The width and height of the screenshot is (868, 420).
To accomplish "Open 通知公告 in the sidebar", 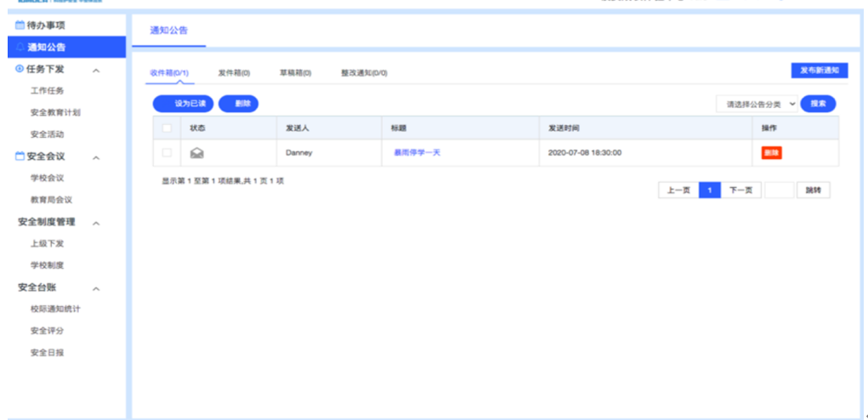I will point(66,47).
